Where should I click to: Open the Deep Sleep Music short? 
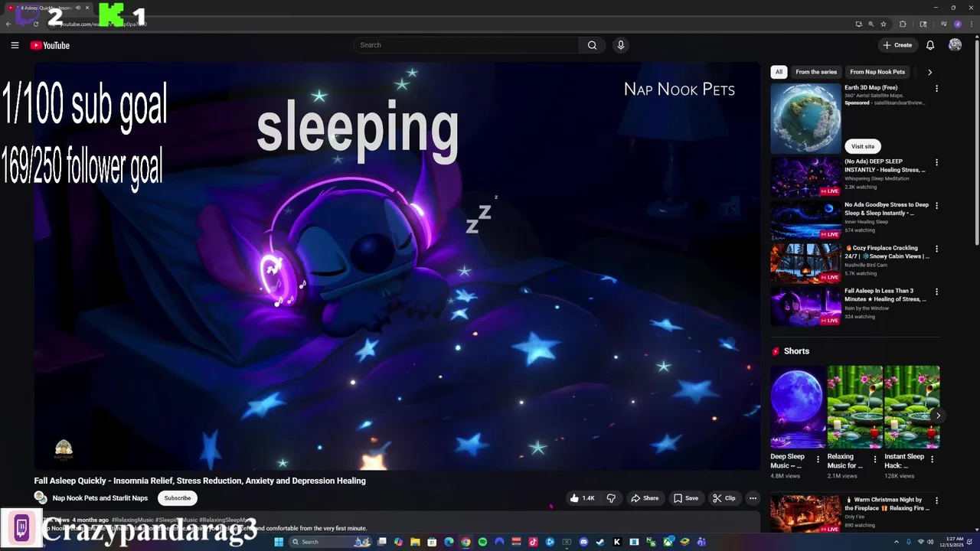[799, 406]
